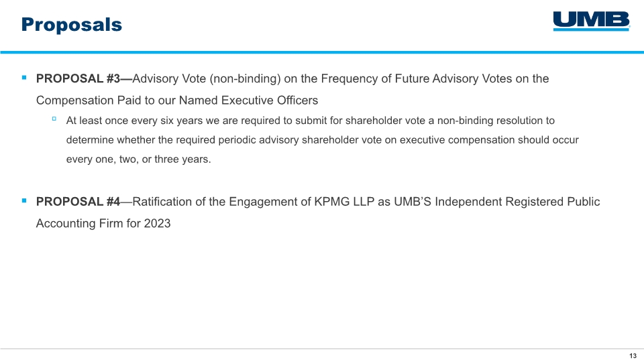Click 'Compensation Paid to our Named Executive Officers' line
The height and width of the screenshot is (362, 644).
pos(177,100)
